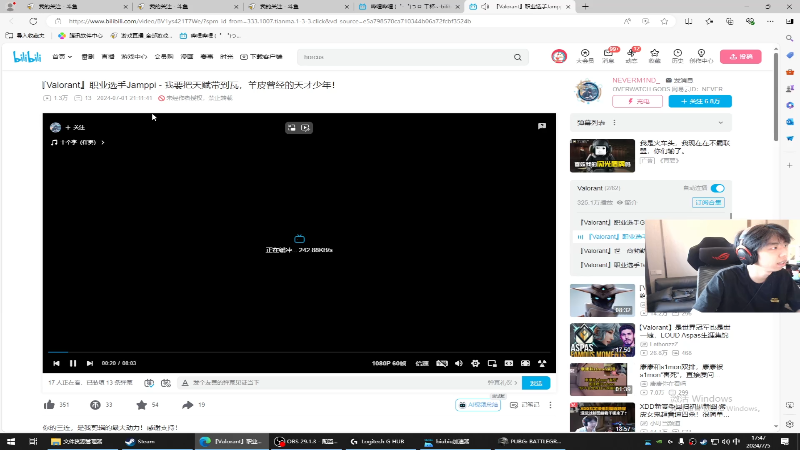Open user avatar in header

pyautogui.click(x=559, y=56)
